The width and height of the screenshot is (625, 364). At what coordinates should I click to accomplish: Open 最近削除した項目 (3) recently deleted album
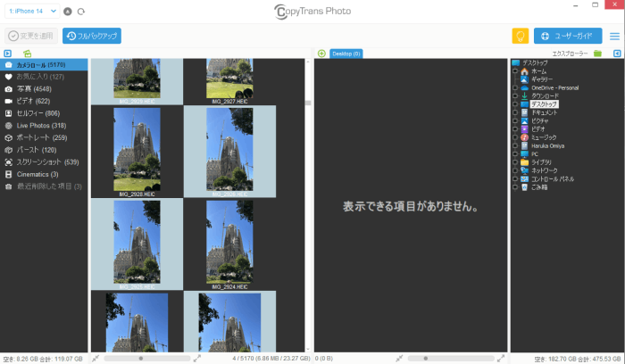44,186
